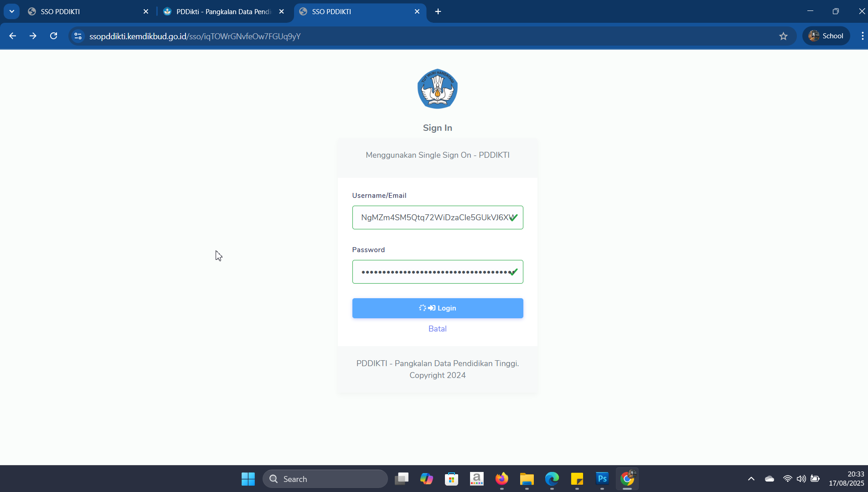
Task: Focus the Username/Email input field
Action: [x=438, y=218]
